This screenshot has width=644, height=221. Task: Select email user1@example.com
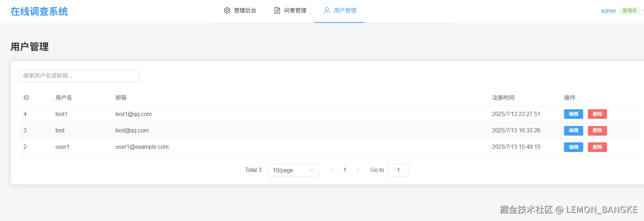point(142,147)
